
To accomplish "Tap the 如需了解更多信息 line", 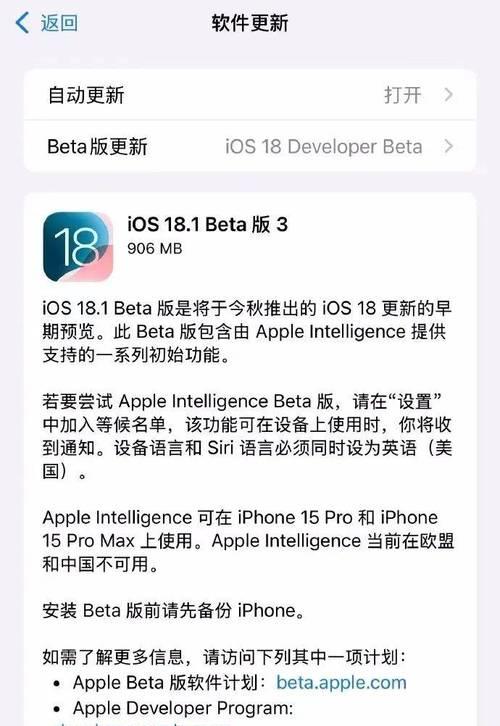I will [224, 657].
